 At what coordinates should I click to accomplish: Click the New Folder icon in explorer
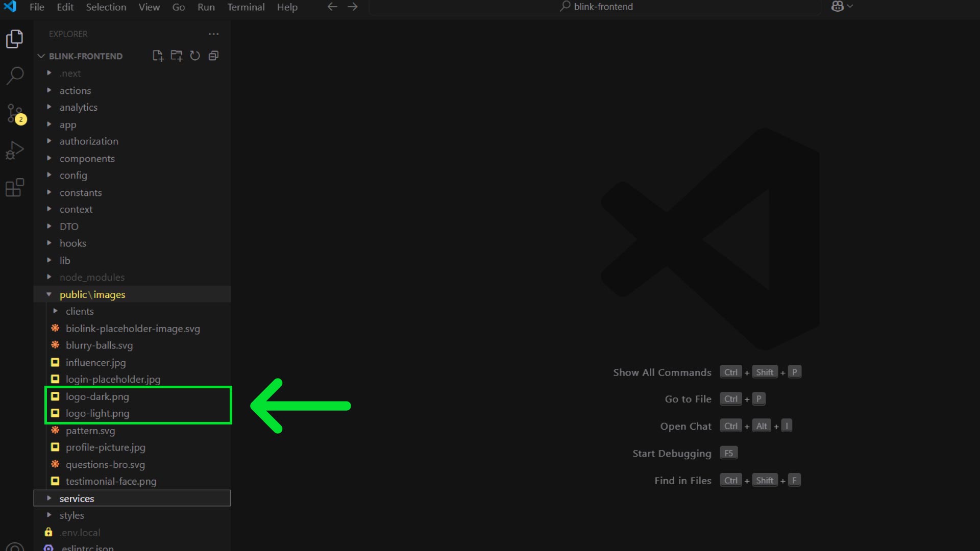click(177, 56)
